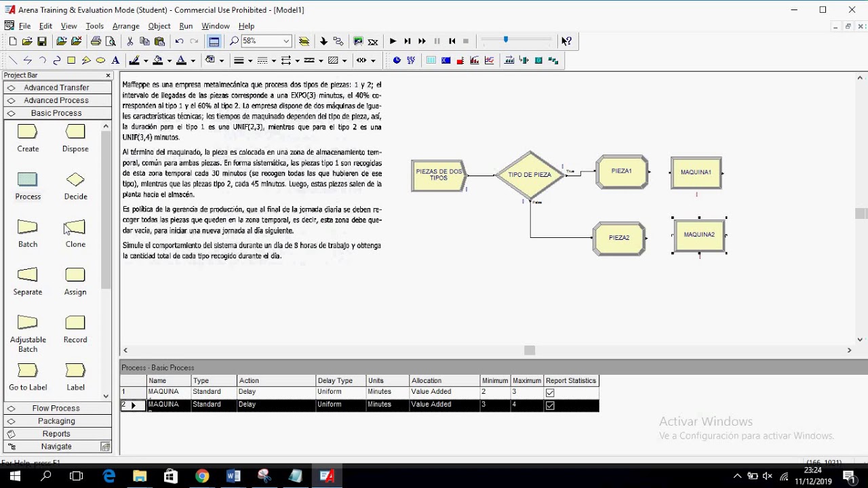
Task: Click the fill color bucket swatch
Action: point(157,60)
